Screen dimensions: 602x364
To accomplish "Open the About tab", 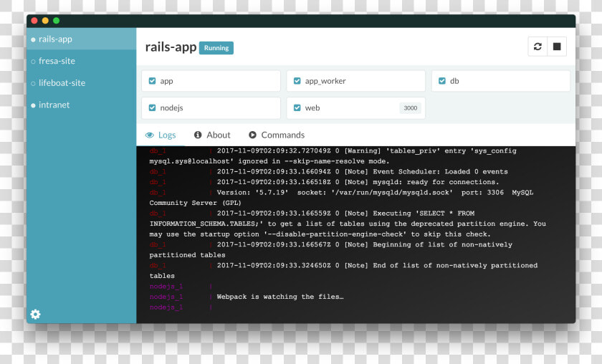I will click(212, 135).
